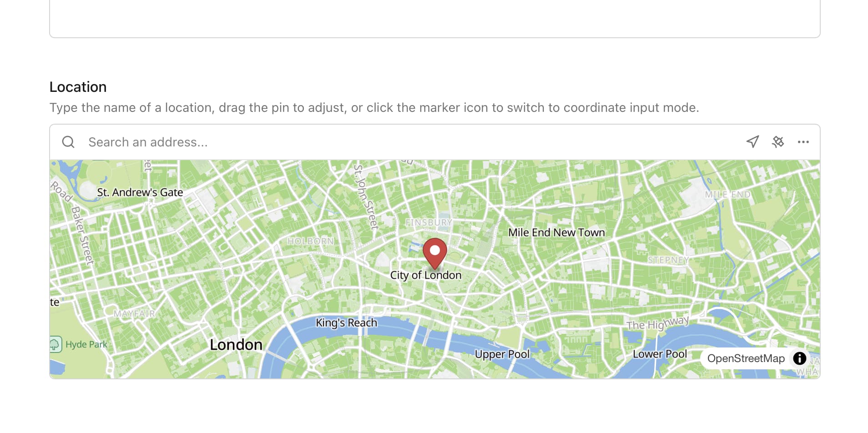This screenshot has height=433, width=868.
Task: Click the Hyde Park tree icon
Action: click(55, 344)
